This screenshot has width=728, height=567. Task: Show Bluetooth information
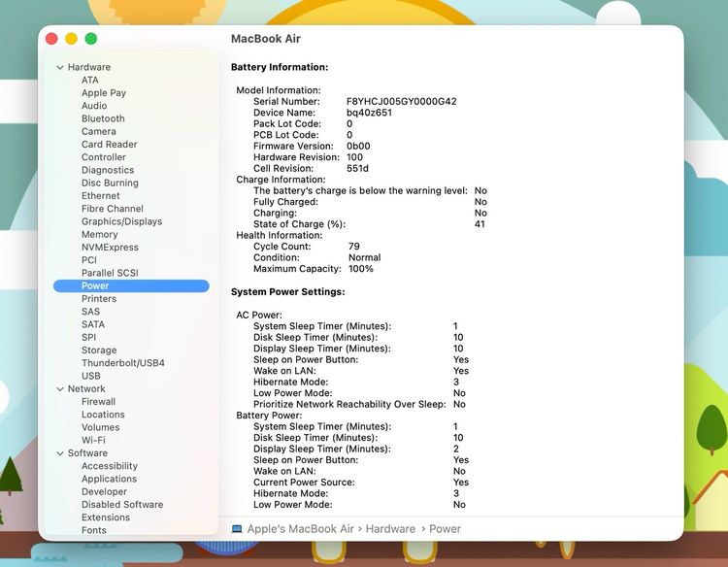click(x=103, y=118)
